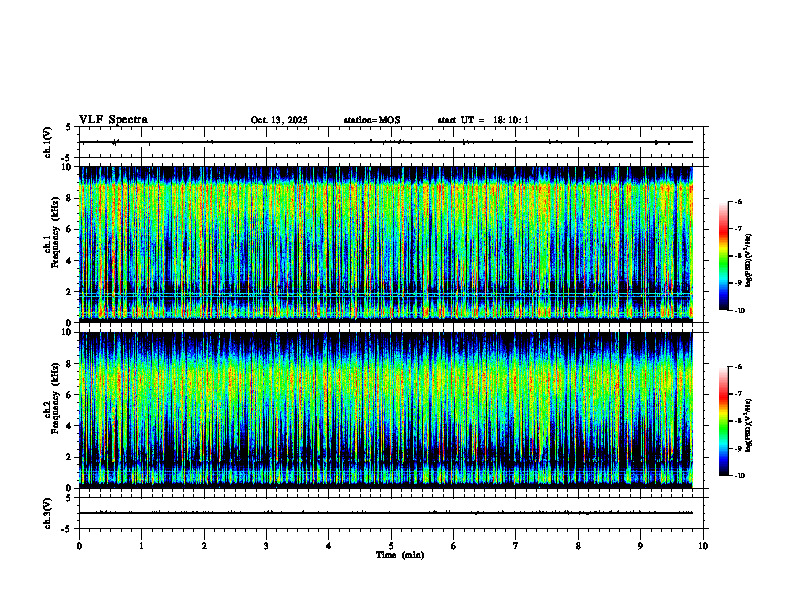Click the date "Oct. 13, 2025"
This screenshot has width=792, height=612.
[279, 120]
